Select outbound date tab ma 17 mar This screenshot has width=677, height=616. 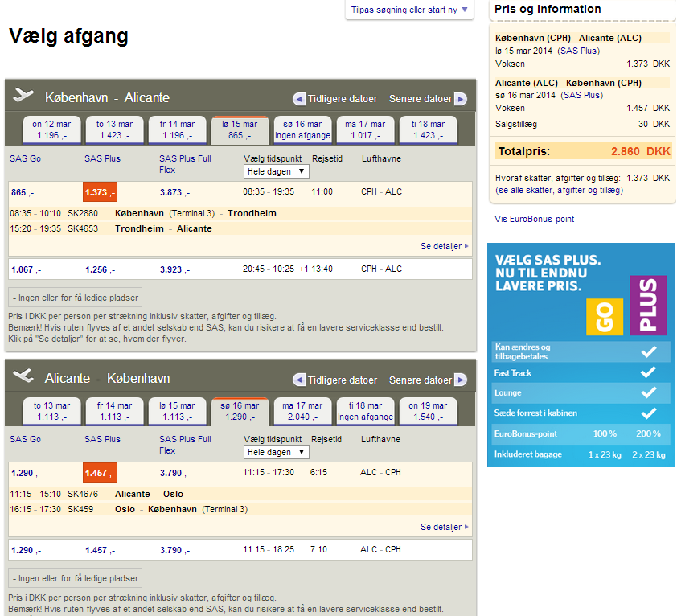point(366,129)
